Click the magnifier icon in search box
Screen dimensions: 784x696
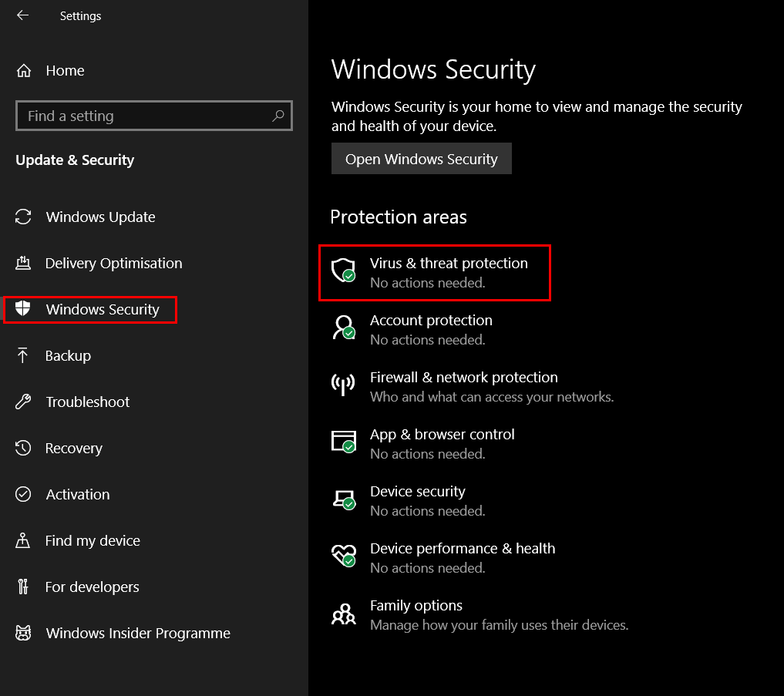coord(278,116)
